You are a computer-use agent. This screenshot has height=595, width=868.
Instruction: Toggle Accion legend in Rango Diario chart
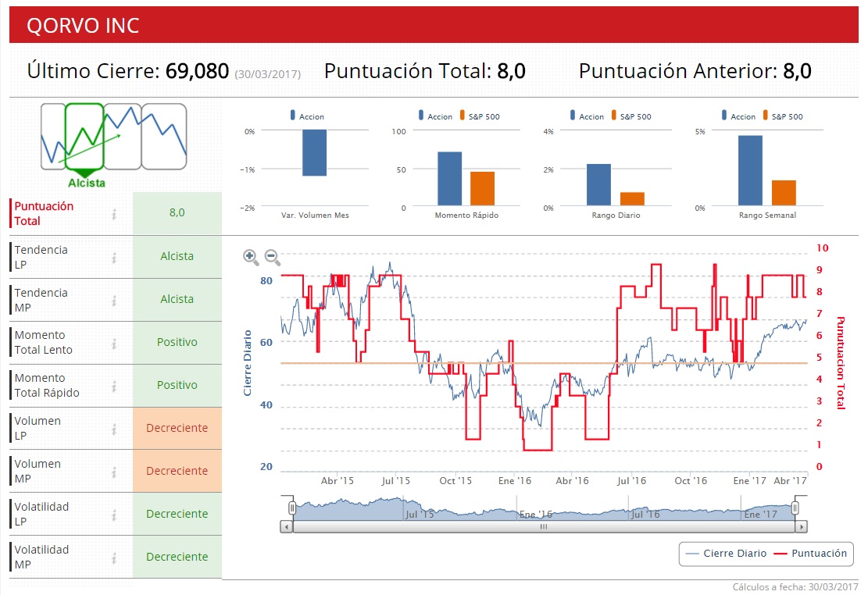click(x=587, y=116)
